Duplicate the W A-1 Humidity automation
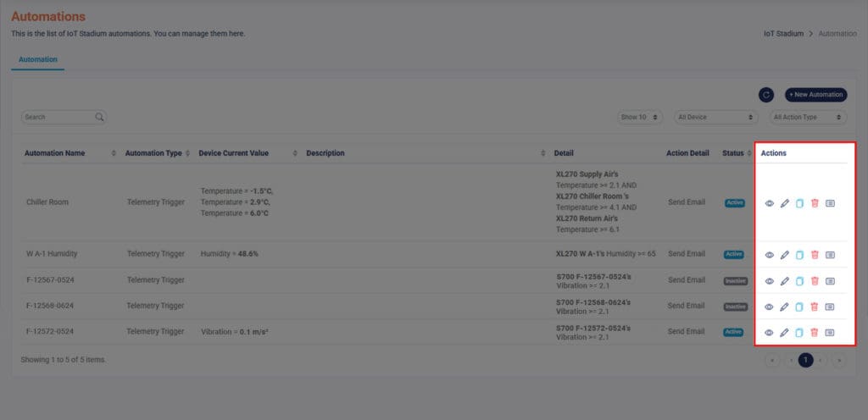Image resolution: width=868 pixels, height=420 pixels. (x=799, y=254)
